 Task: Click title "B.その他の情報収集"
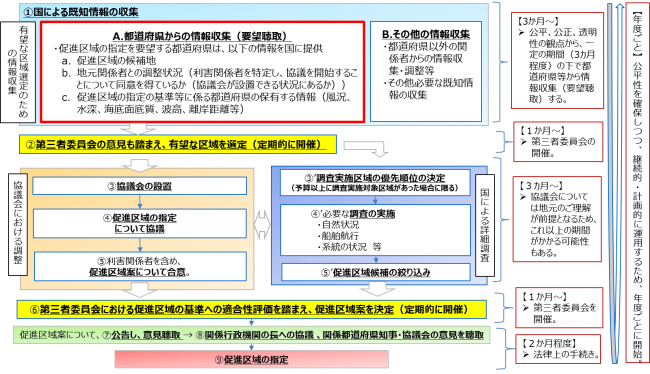[426, 34]
